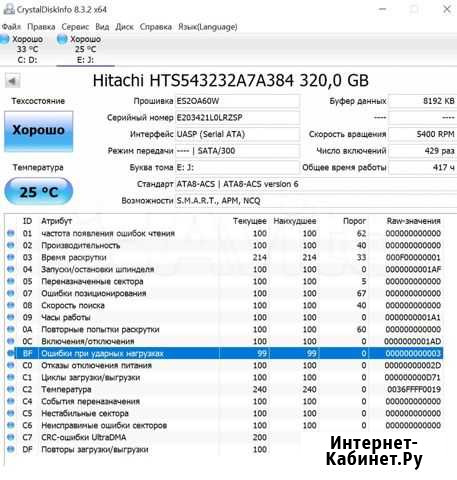This screenshot has width=457, height=480.
Task: Click the Наихудшее column header
Action: (x=295, y=221)
